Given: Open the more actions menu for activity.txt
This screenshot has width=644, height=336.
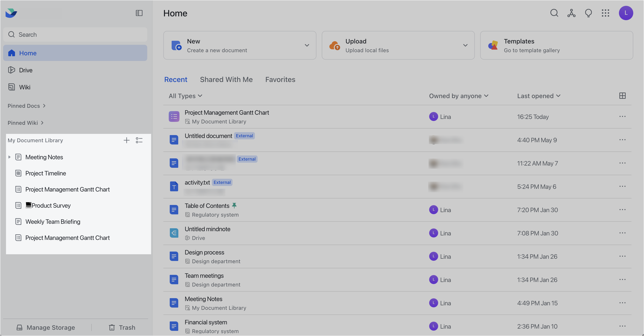Looking at the screenshot, I should (622, 186).
